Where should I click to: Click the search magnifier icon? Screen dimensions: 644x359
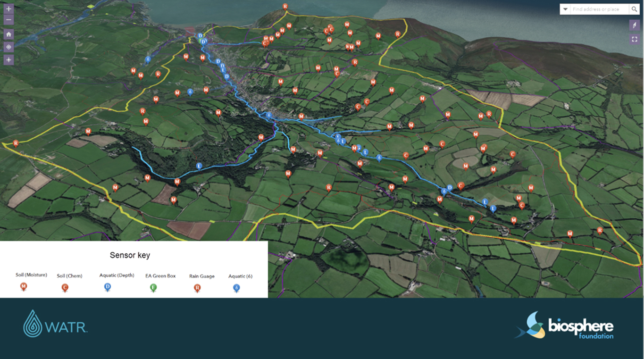pos(635,9)
